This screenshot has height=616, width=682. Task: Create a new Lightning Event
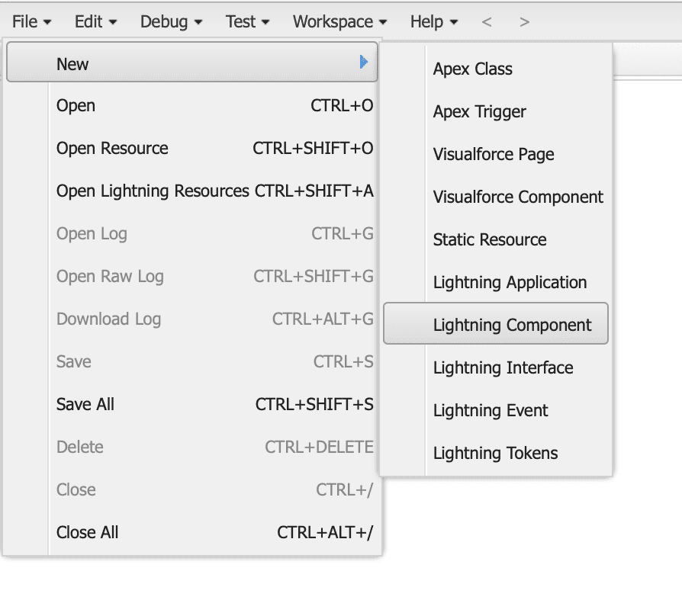496,410
